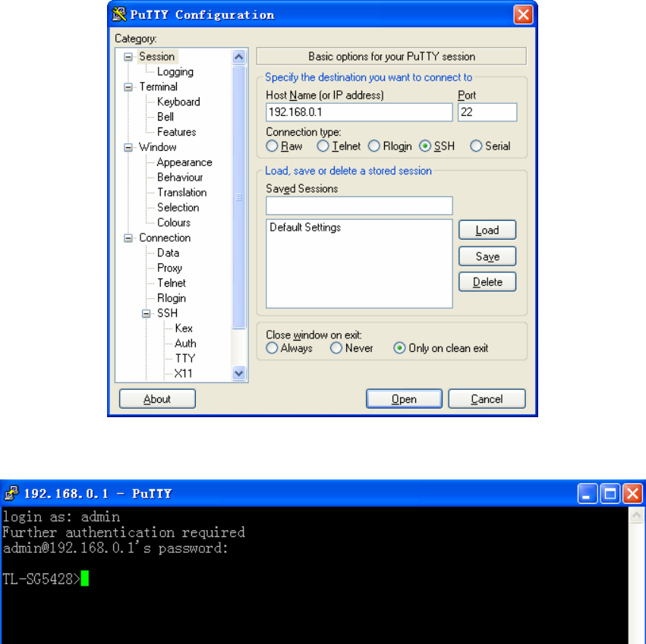The image size is (646, 644).
Task: Open Features settings category
Action: (x=176, y=132)
